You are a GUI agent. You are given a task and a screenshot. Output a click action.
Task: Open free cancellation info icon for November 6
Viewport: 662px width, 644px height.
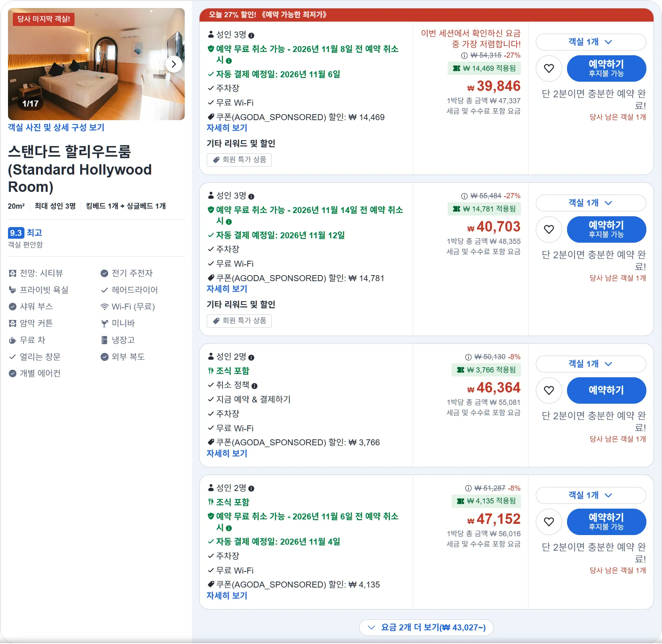pyautogui.click(x=229, y=528)
